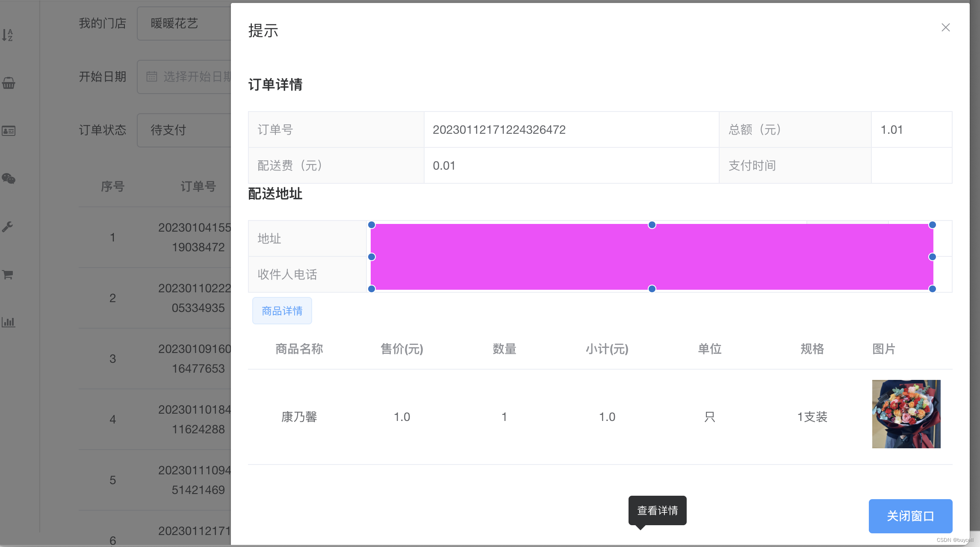
Task: Click the 选择开始日期 date input
Action: [x=184, y=77]
